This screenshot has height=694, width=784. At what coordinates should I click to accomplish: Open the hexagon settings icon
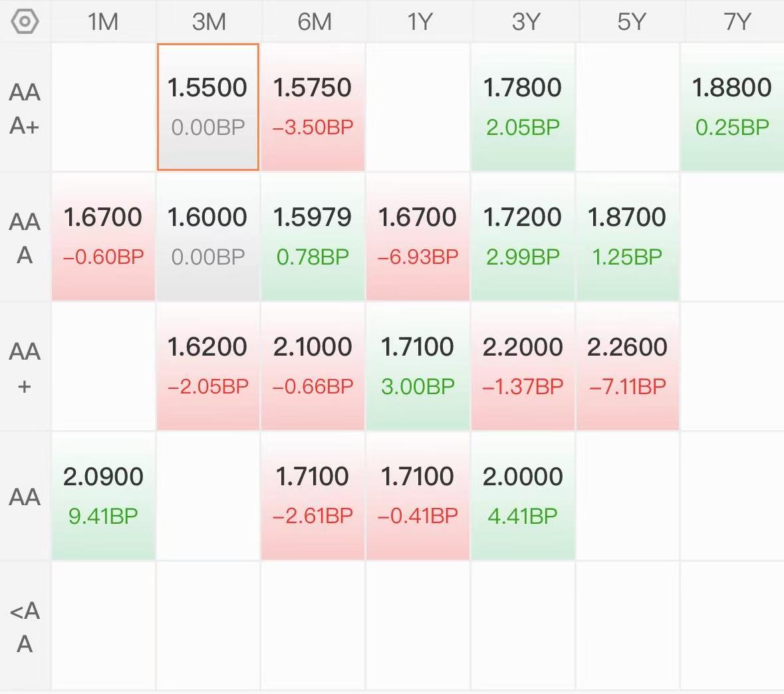[25, 21]
